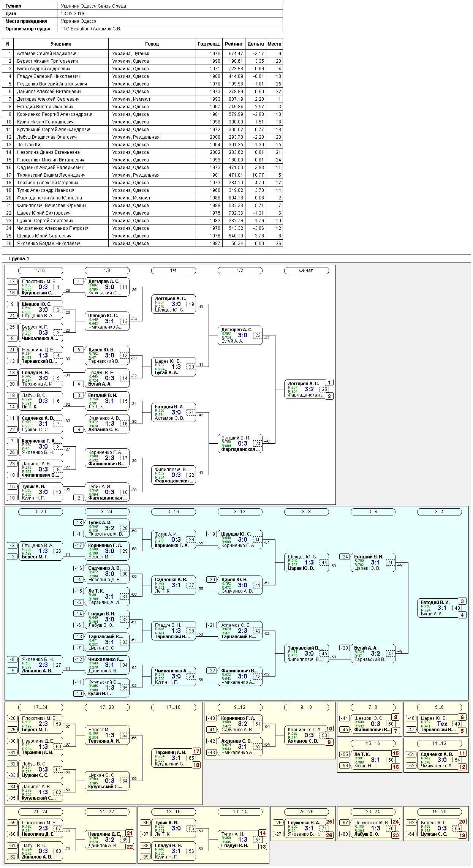Open Фарладанская Анна Юлиевна participant row
This screenshot has height=868, width=473.
click(x=142, y=198)
